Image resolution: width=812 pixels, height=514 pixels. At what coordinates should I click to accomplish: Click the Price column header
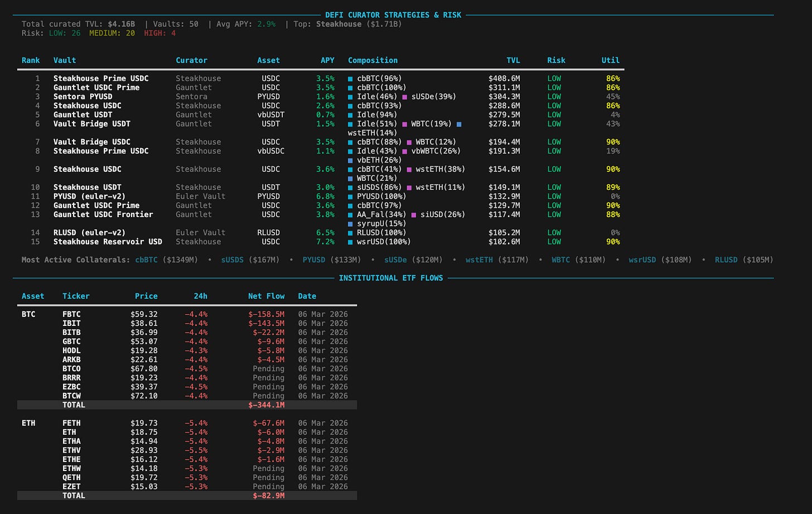coord(146,296)
